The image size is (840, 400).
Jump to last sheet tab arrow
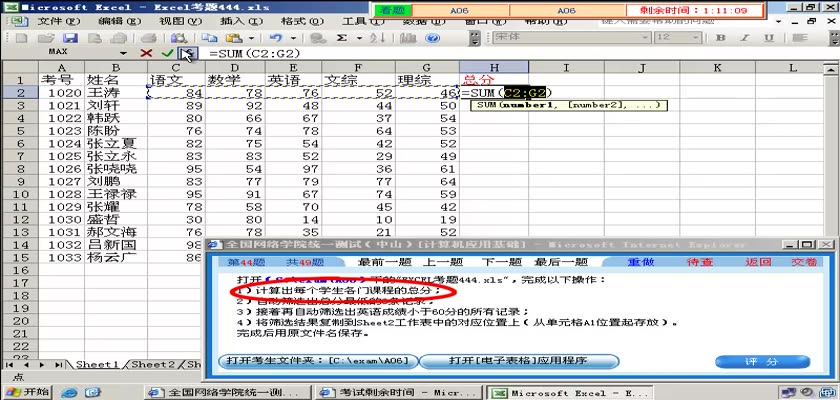coord(59,365)
